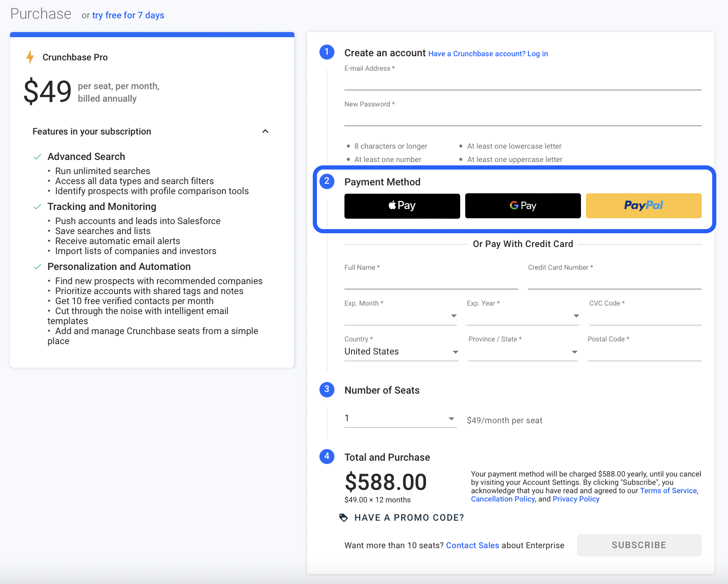728x584 pixels.
Task: Click Get 10 free verified contacts per month
Action: [x=134, y=301]
